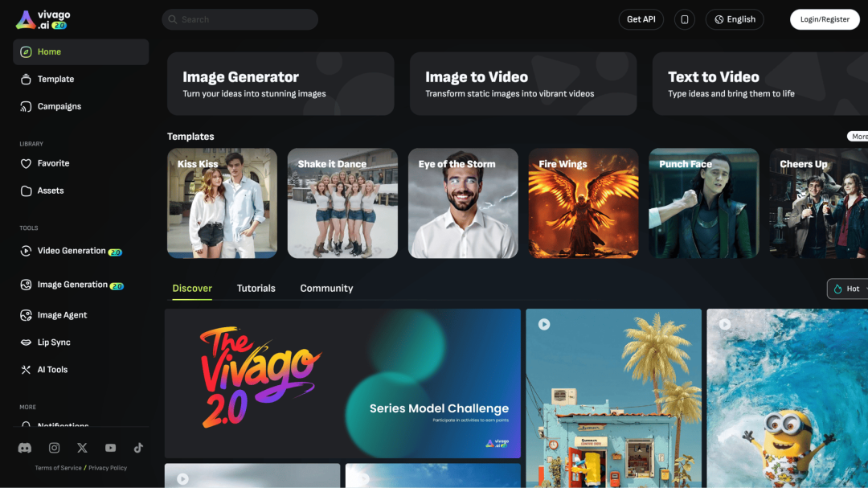Switch to the Community tab
The image size is (868, 488).
326,289
